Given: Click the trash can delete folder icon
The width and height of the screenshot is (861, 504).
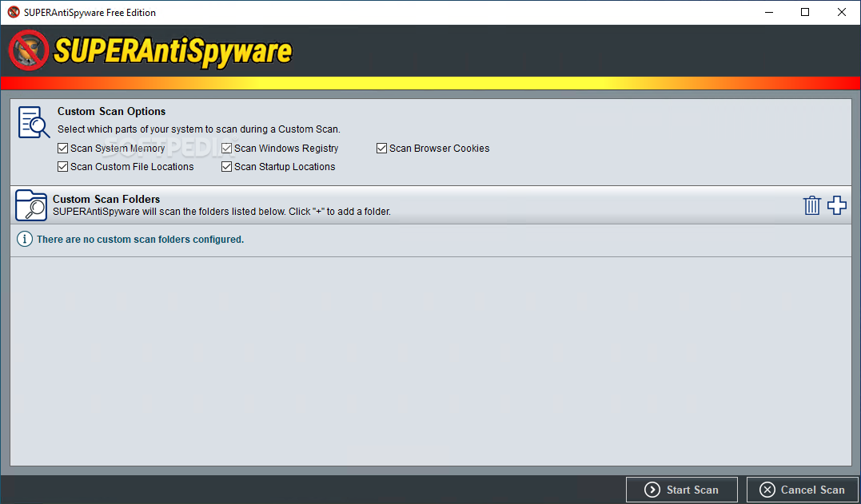Looking at the screenshot, I should pos(811,205).
